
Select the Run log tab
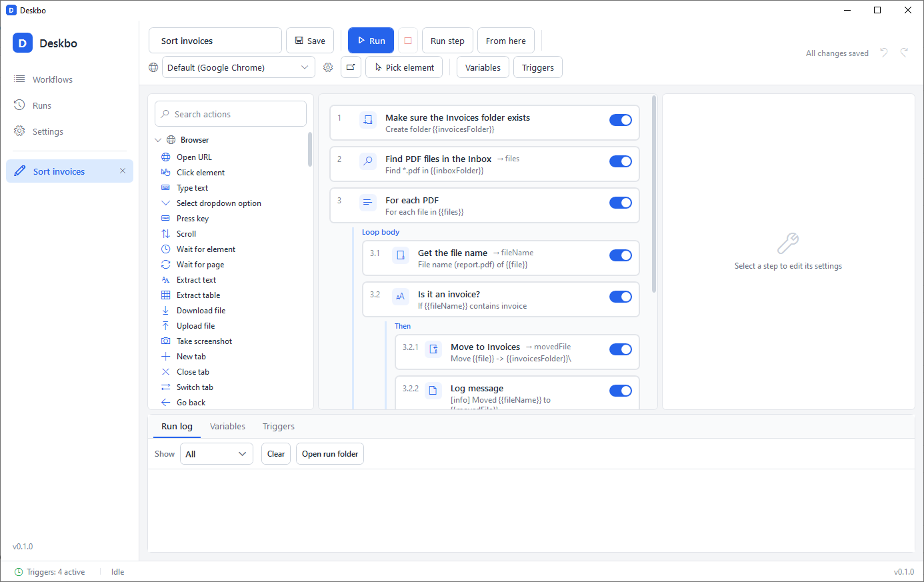[x=177, y=427]
